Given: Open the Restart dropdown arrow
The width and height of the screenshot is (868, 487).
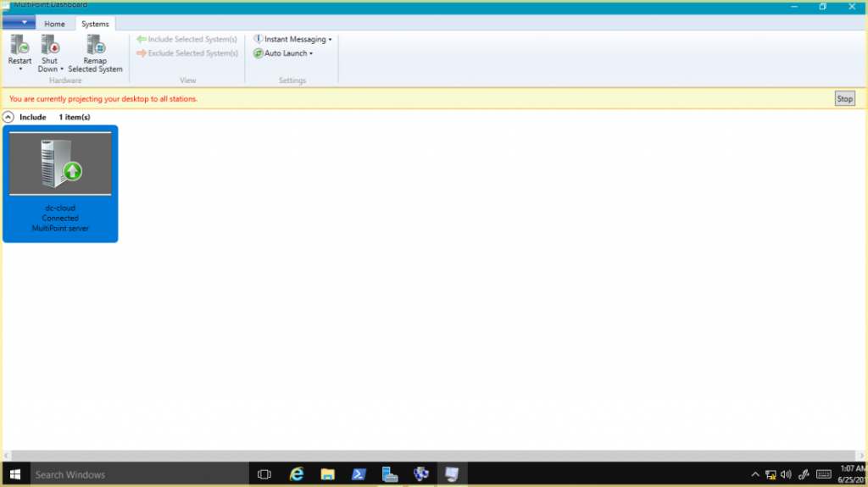Looking at the screenshot, I should pos(20,69).
